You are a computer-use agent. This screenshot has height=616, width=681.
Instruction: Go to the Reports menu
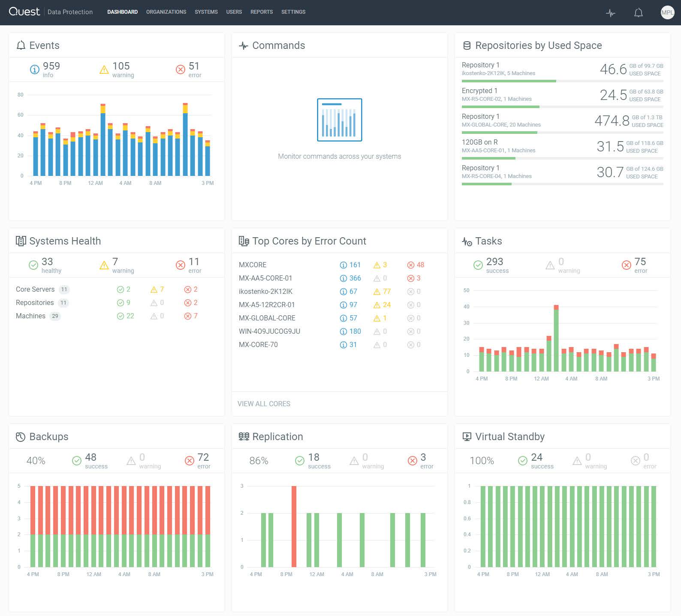point(261,12)
